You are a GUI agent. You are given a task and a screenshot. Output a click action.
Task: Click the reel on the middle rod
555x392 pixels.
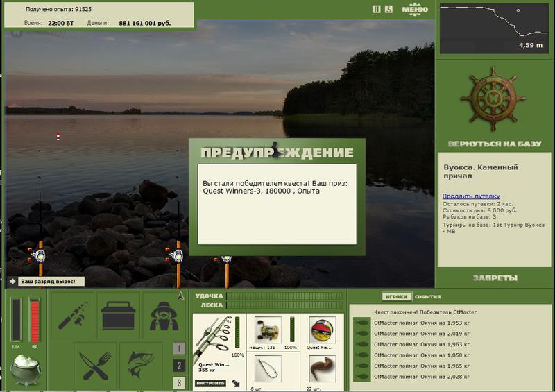click(x=176, y=255)
